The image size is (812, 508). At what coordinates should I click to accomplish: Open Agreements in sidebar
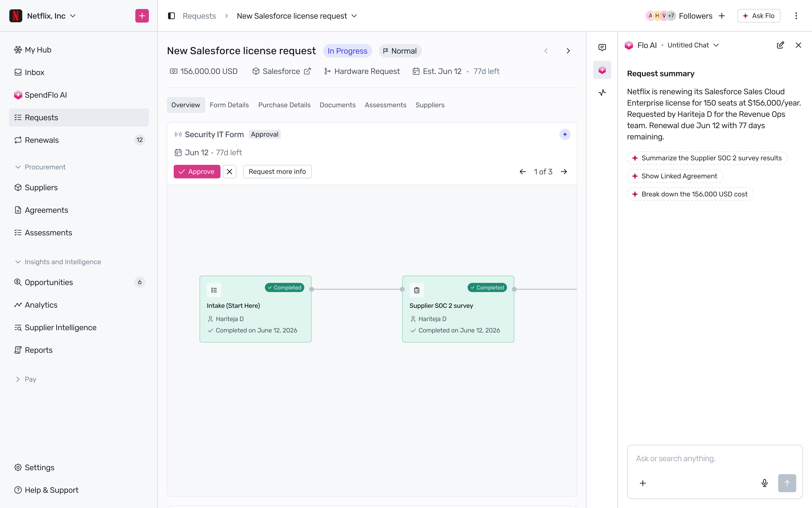pos(79,210)
